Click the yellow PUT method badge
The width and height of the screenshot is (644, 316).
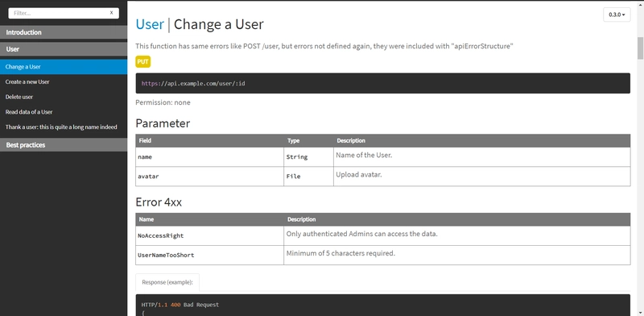(143, 62)
